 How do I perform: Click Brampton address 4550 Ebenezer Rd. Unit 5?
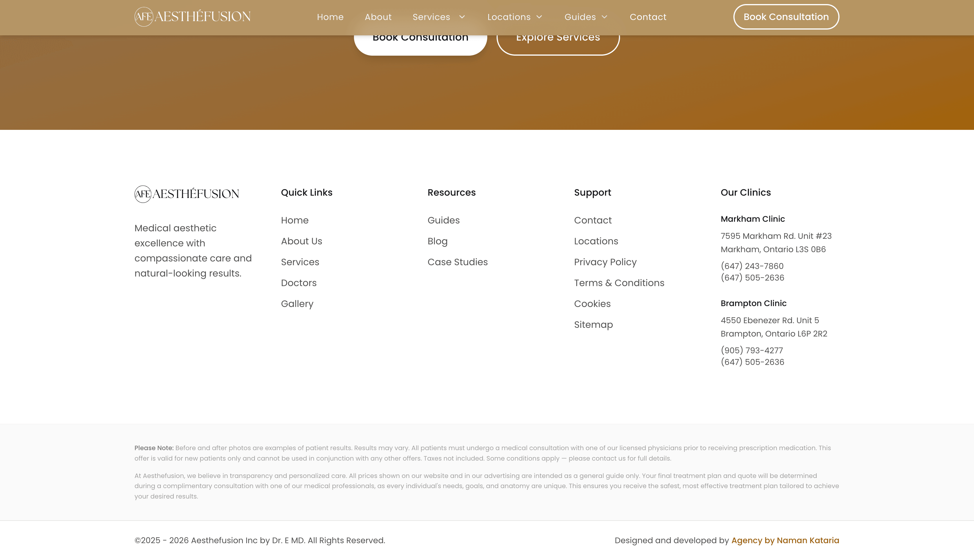(x=770, y=320)
